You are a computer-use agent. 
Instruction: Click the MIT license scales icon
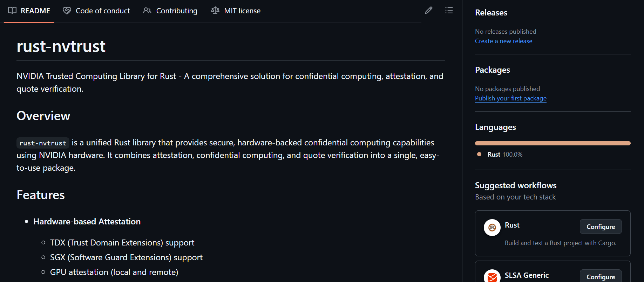click(x=215, y=11)
